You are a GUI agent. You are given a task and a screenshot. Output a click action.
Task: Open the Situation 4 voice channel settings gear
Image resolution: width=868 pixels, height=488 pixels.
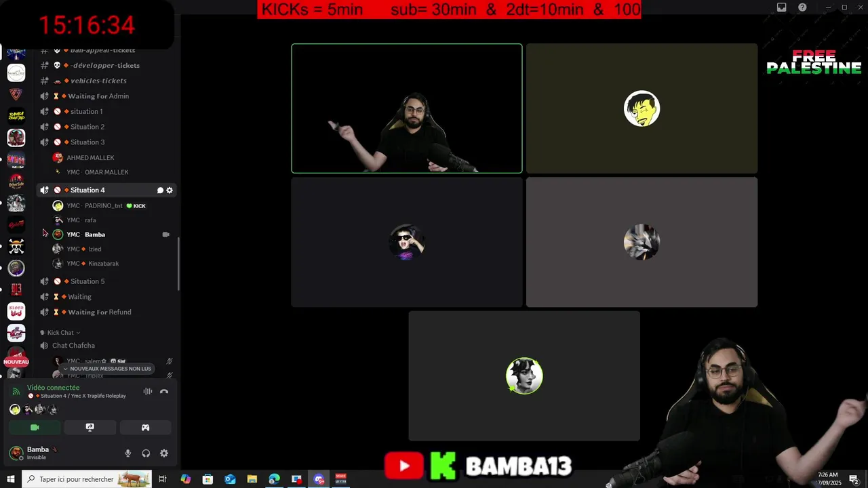click(170, 190)
